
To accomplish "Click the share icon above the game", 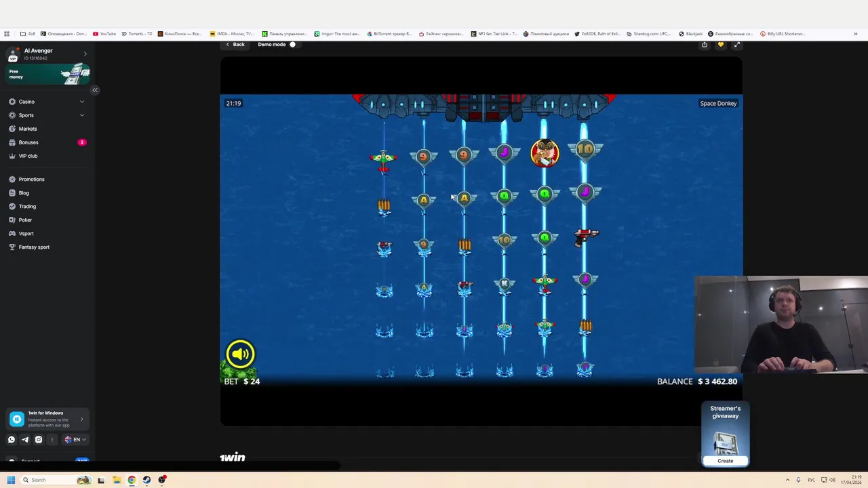I will pyautogui.click(x=705, y=45).
